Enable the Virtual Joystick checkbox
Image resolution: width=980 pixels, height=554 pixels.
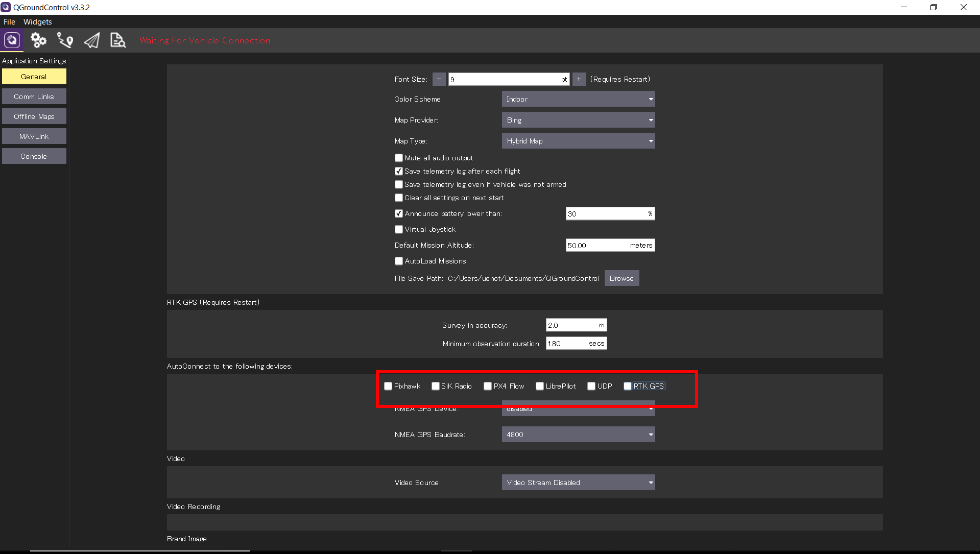point(399,229)
